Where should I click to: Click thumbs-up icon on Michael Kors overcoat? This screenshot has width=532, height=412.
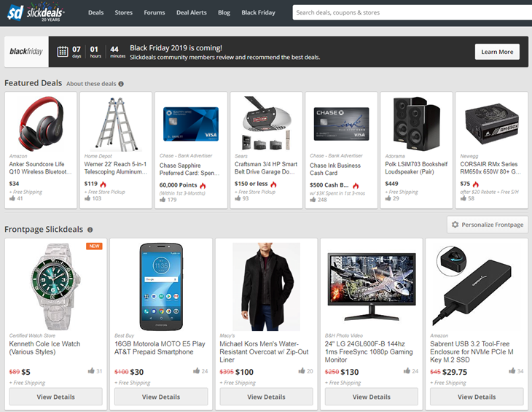(x=302, y=370)
